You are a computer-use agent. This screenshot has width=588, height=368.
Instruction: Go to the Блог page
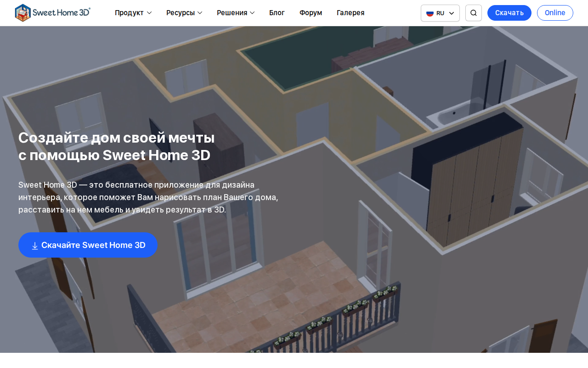277,13
